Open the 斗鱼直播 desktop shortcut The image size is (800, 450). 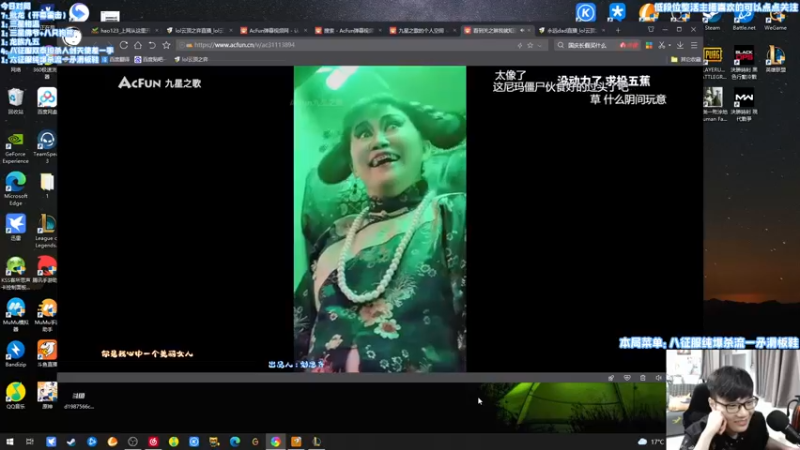click(x=47, y=354)
